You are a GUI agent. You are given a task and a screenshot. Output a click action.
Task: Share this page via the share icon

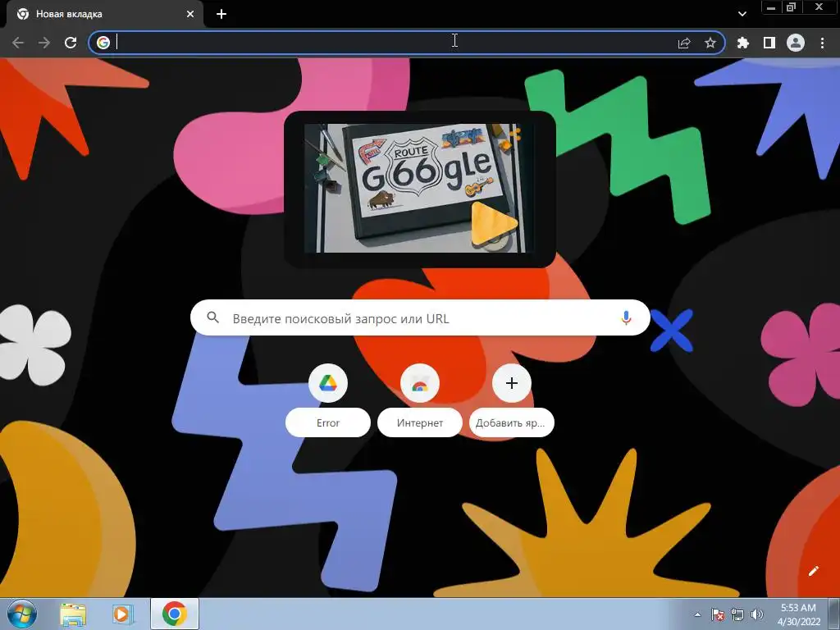(x=684, y=43)
